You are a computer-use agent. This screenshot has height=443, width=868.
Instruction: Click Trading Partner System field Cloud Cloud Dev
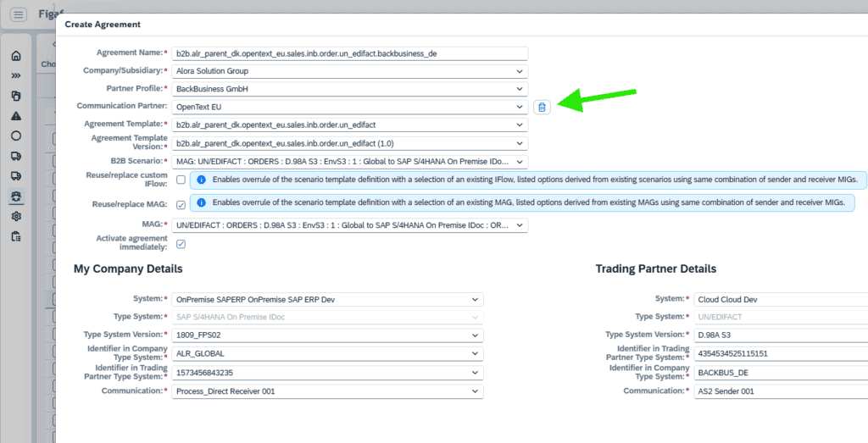(x=781, y=299)
